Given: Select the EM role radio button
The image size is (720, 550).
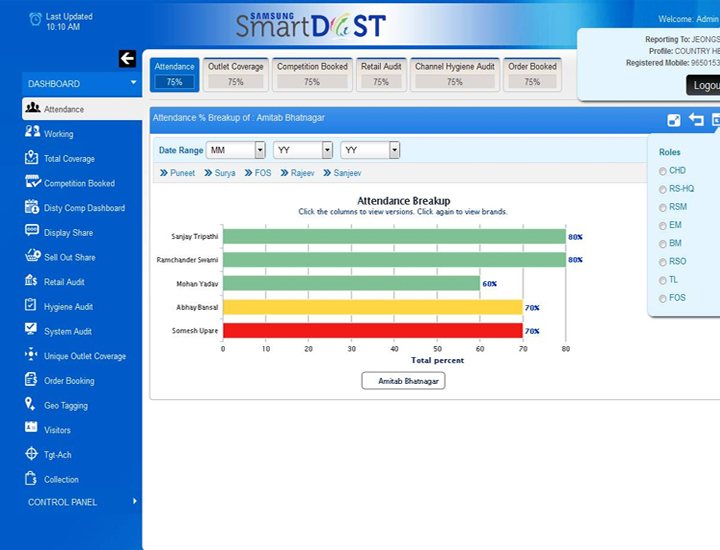Looking at the screenshot, I should pyautogui.click(x=663, y=225).
